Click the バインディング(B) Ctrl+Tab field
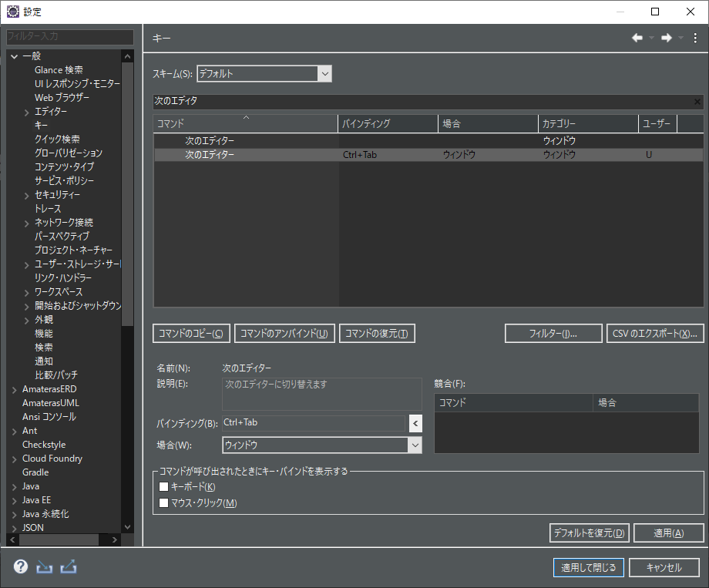This screenshot has height=588, width=709. 314,423
